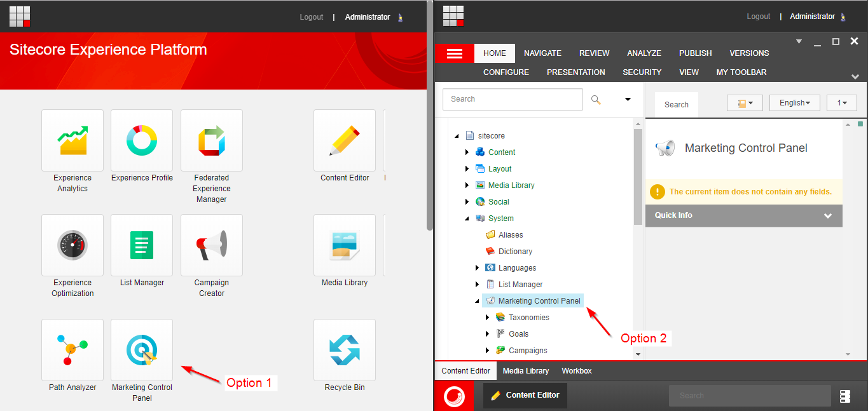Viewport: 868px width, 411px height.
Task: Open the Recycle Bin icon
Action: pyautogui.click(x=345, y=350)
